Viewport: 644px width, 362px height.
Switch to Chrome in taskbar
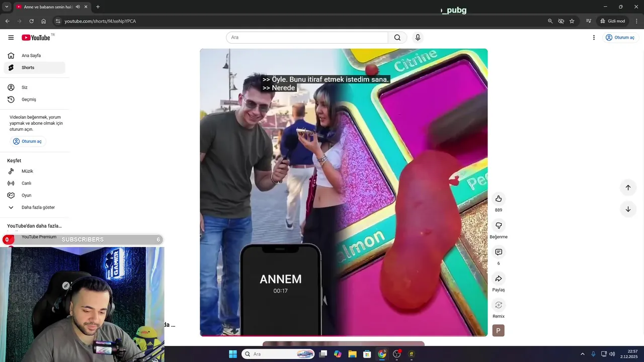(382, 354)
